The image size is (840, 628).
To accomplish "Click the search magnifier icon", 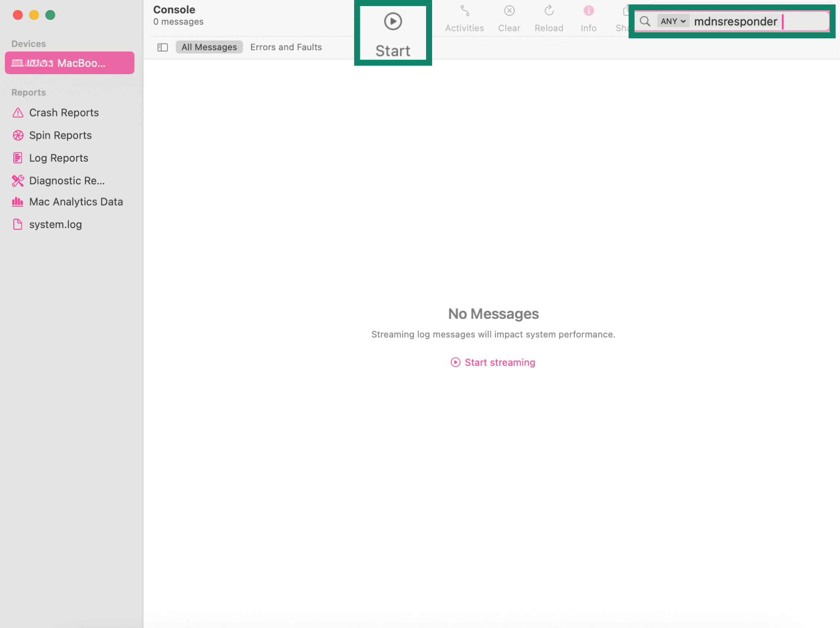I will (645, 21).
